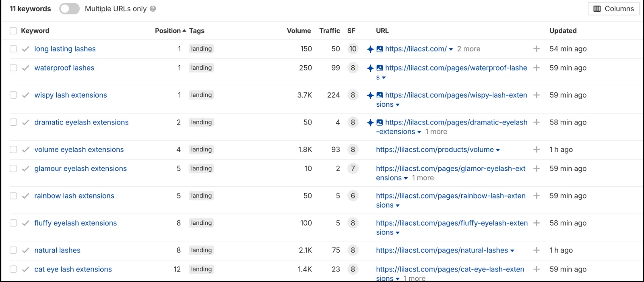This screenshot has width=644, height=282.
Task: Click the plus icon for rainbow lash extensions row
Action: (537, 196)
